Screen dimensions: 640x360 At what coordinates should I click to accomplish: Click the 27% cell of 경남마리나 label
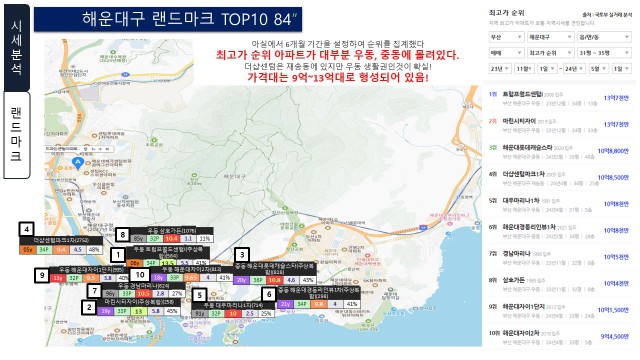pos(177,294)
